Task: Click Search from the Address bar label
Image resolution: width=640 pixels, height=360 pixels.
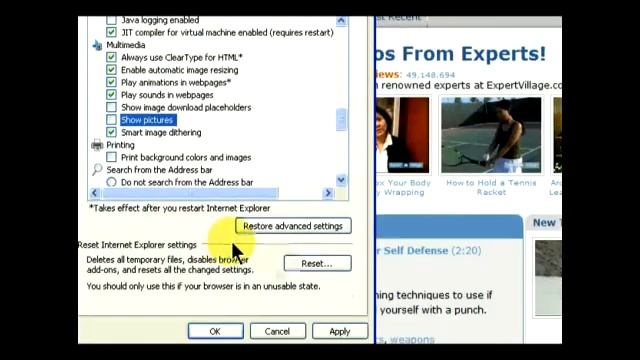Action: pyautogui.click(x=160, y=170)
